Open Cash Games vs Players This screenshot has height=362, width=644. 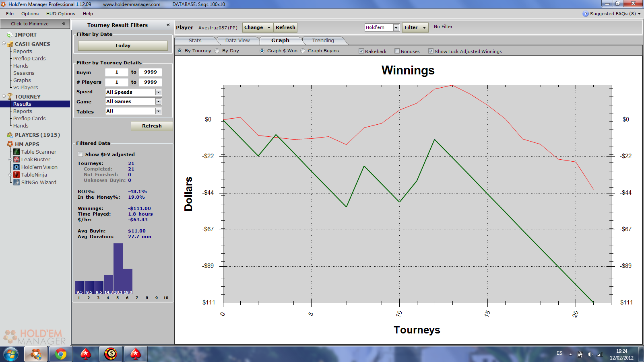click(26, 88)
